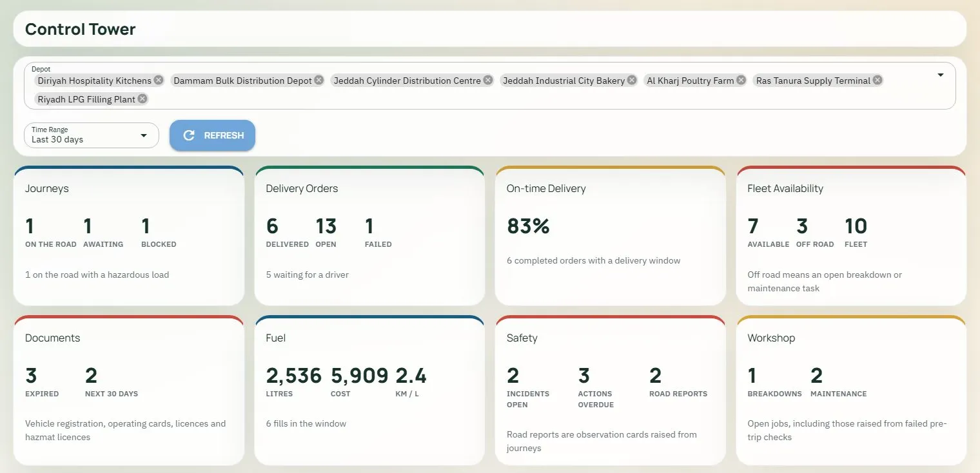Remove Ras Tanura Supply Terminal chip

pos(878,81)
